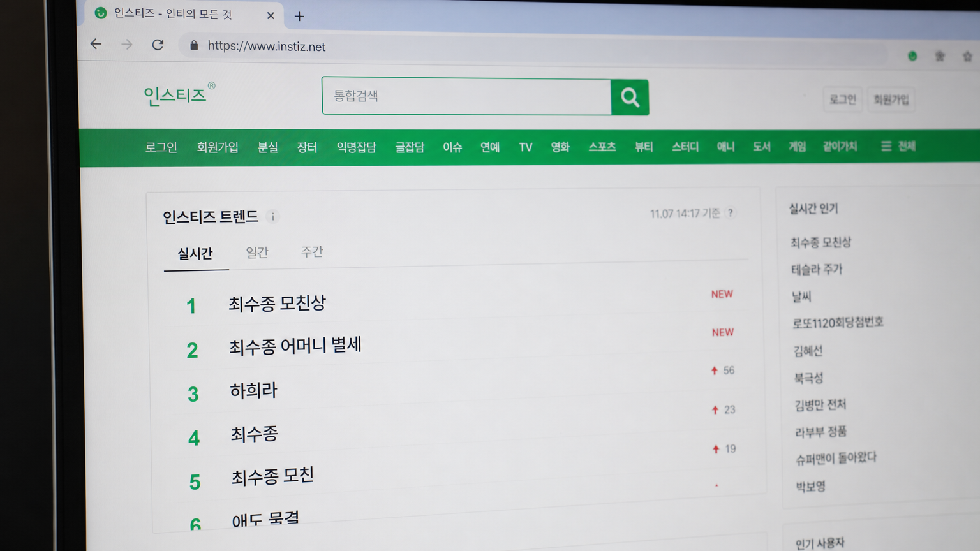The width and height of the screenshot is (980, 551).
Task: Go to the 익명잡담 section
Action: 357,147
